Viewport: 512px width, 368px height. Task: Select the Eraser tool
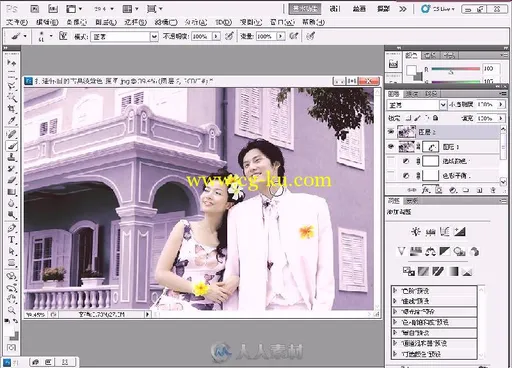point(12,180)
